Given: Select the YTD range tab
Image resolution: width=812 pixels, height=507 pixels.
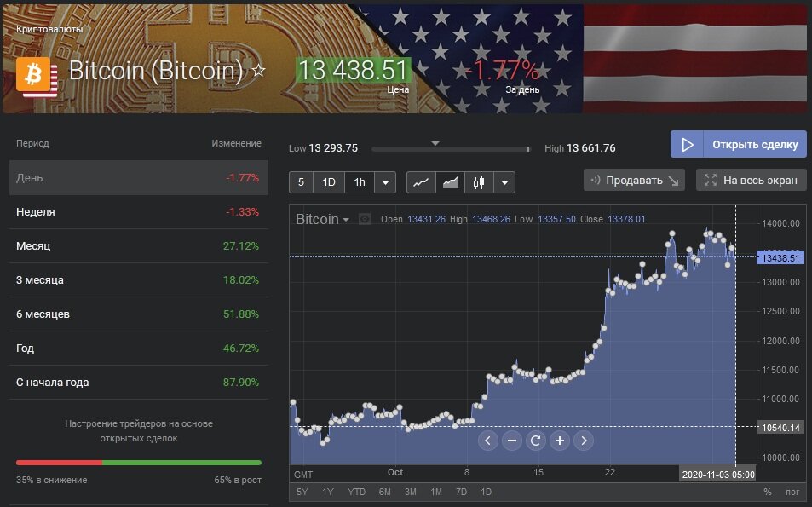Looking at the screenshot, I should tap(356, 492).
